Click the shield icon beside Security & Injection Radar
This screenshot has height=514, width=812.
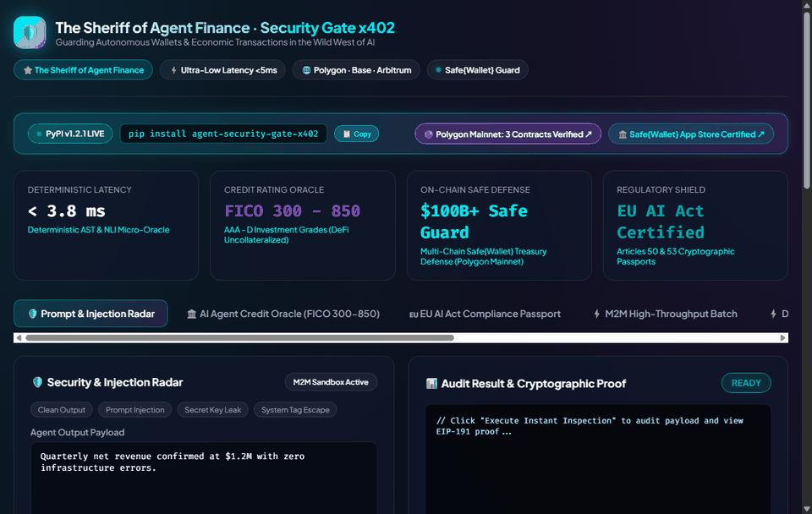pos(37,382)
